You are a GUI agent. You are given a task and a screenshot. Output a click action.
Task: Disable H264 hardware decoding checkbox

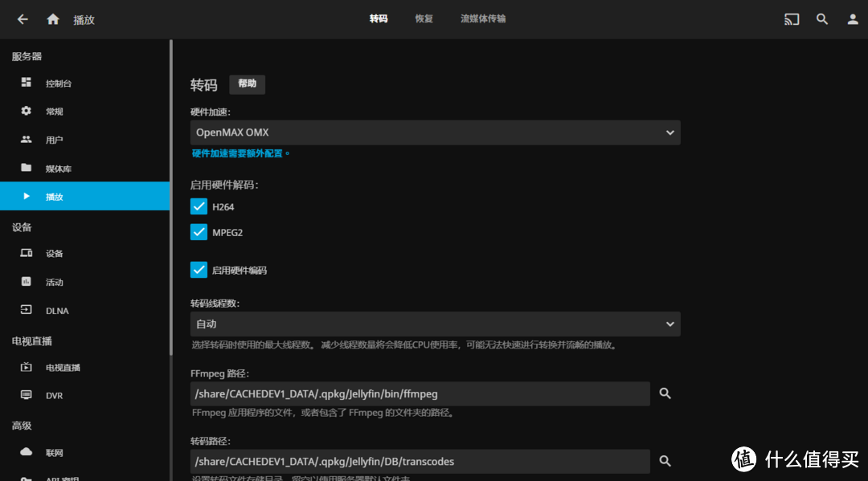(x=199, y=206)
